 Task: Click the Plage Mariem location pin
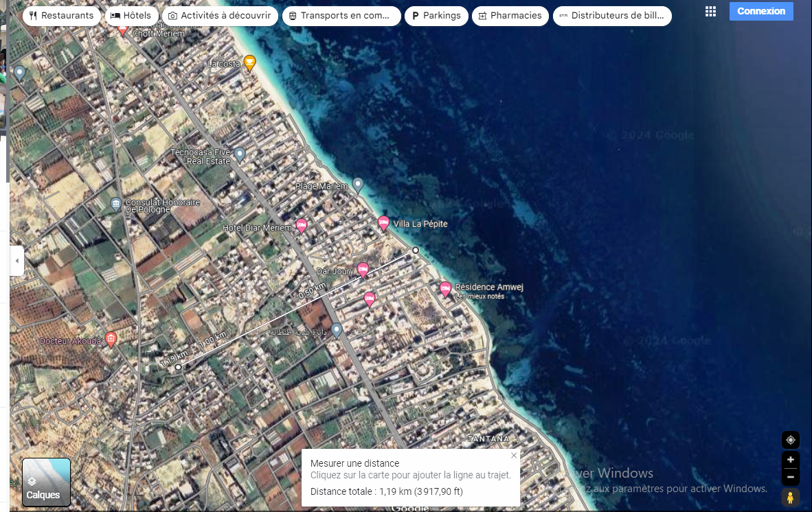pyautogui.click(x=357, y=184)
